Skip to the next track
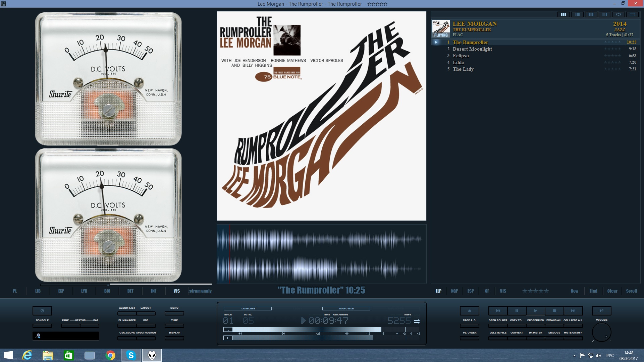 pos(573,311)
